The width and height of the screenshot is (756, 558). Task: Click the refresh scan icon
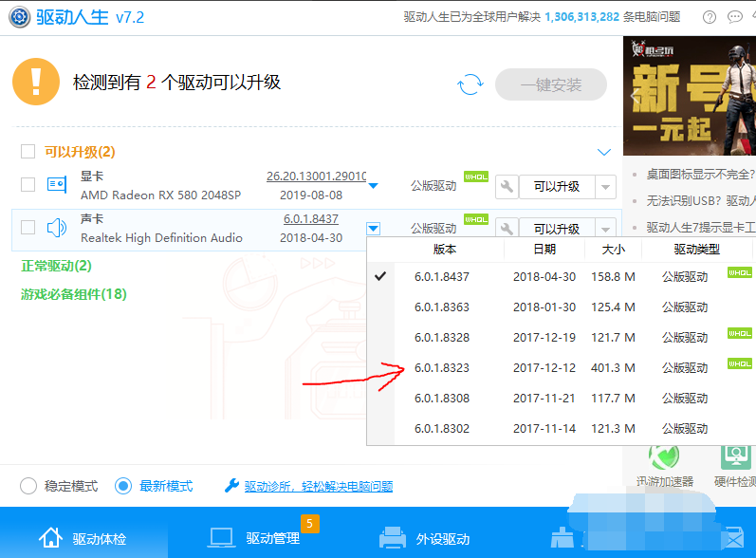[x=470, y=84]
